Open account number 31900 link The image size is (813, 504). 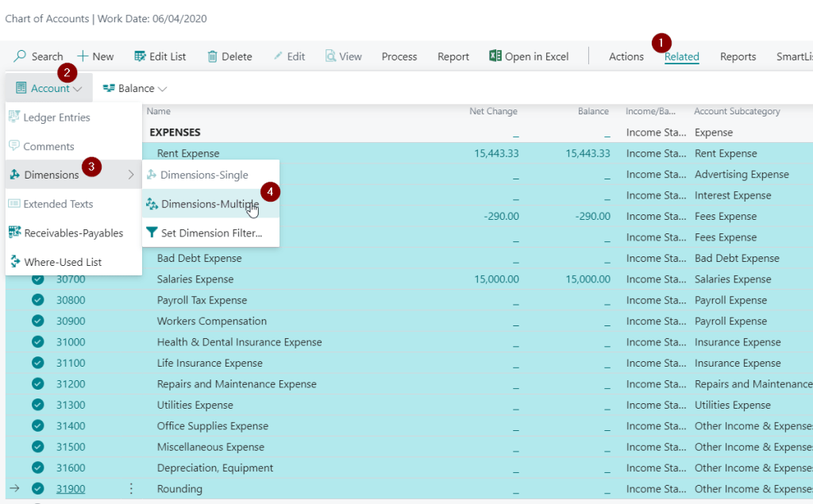tap(70, 489)
